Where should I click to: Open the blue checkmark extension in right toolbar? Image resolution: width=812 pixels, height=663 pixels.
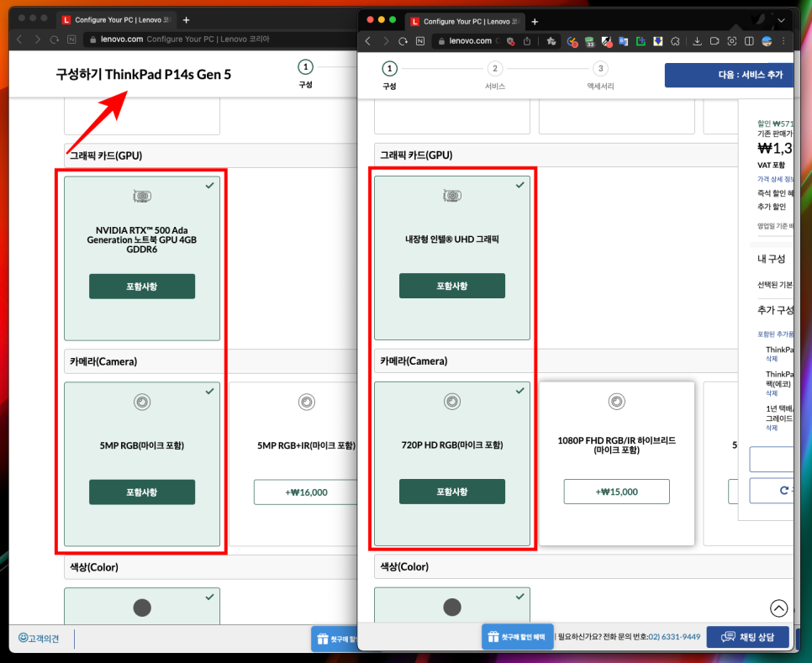pyautogui.click(x=572, y=42)
